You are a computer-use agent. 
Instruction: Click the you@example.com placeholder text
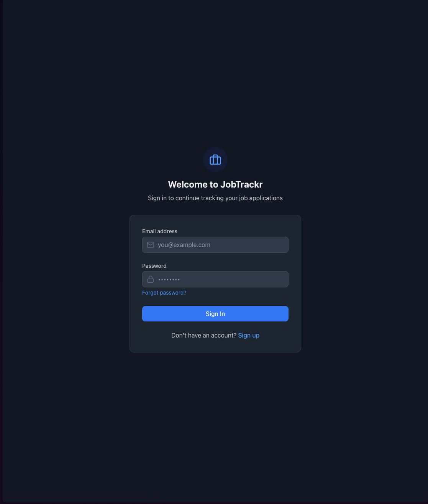point(184,245)
